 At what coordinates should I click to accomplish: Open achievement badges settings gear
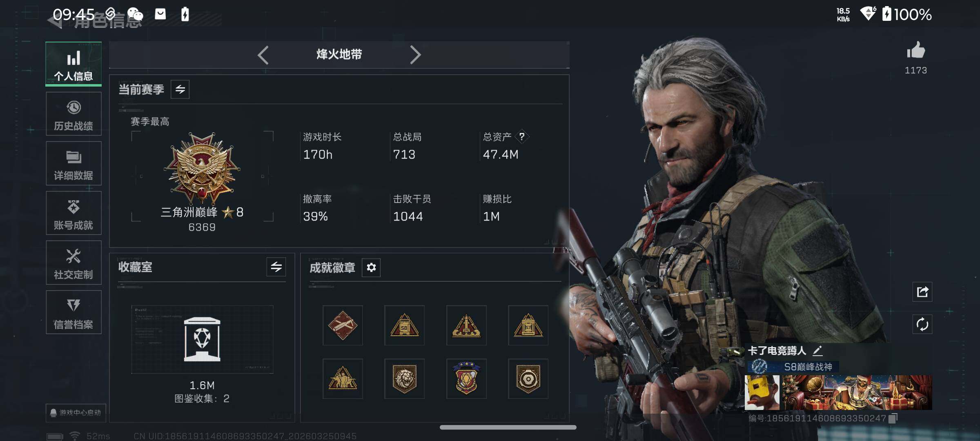(x=371, y=267)
